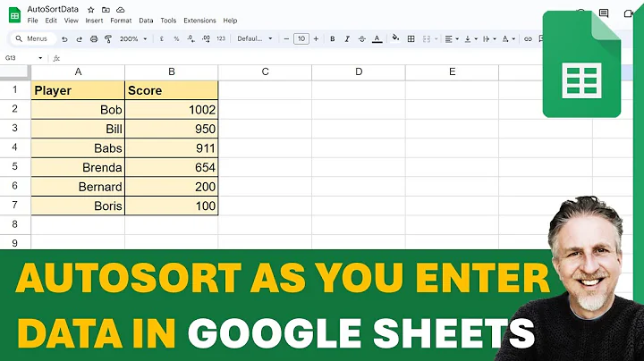Image resolution: width=644 pixels, height=361 pixels.
Task: Click the AutoSortData document title
Action: [53, 9]
